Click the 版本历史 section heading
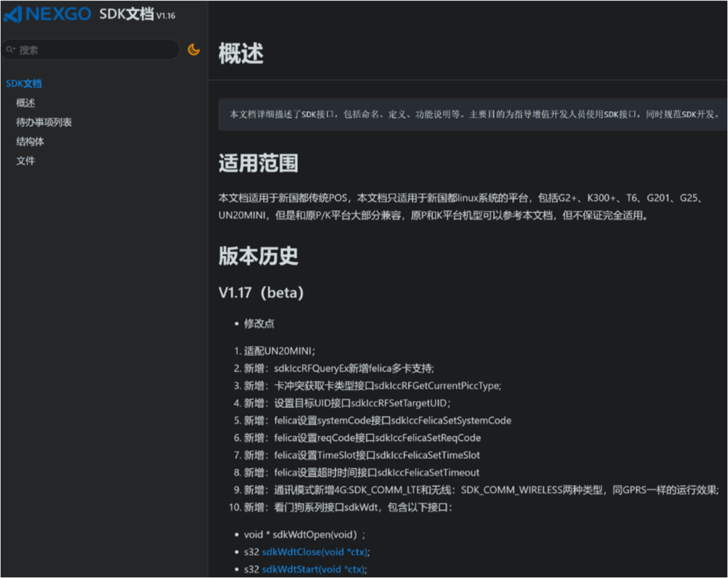This screenshot has height=578, width=728. coord(259,256)
